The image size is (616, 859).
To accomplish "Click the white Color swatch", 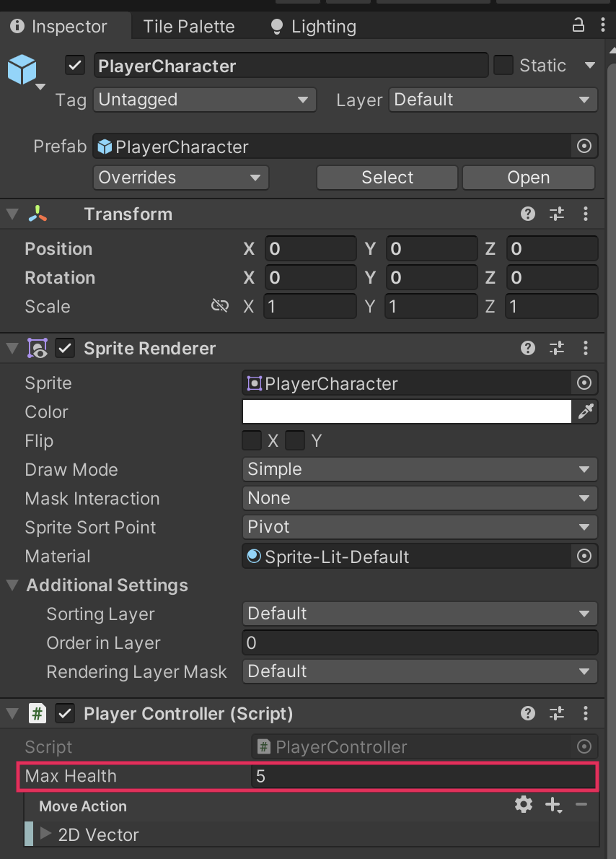I will 407,411.
